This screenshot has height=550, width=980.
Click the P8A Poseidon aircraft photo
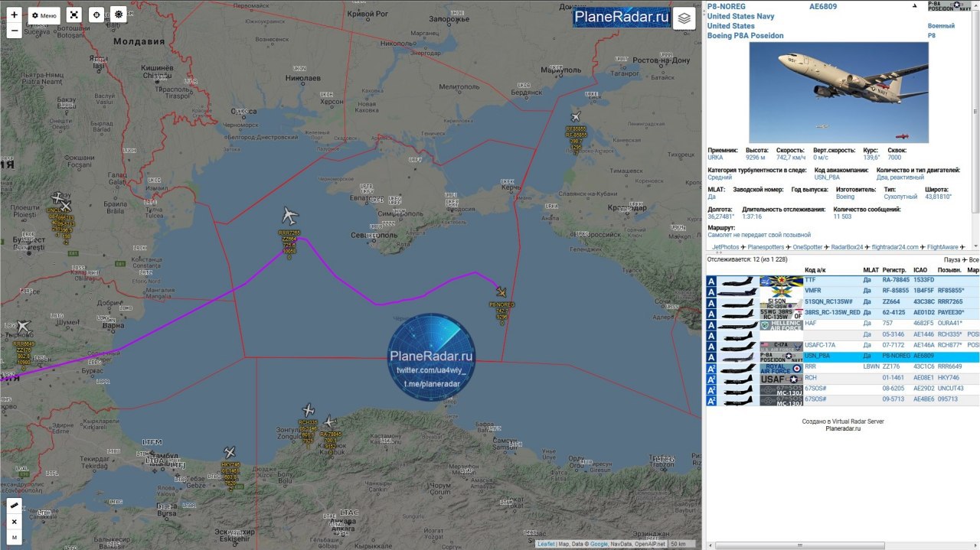(x=838, y=93)
